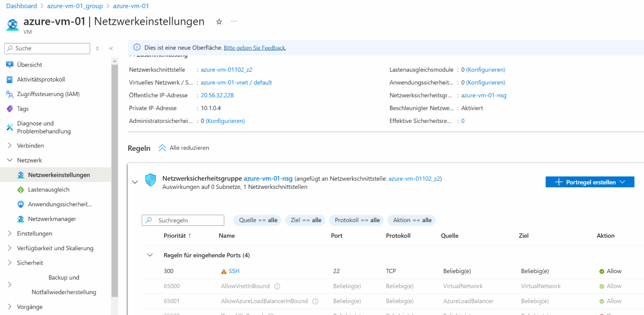This screenshot has width=644, height=315.
Task: Open Aktivitätsprotokoll from the sidebar
Action: (41, 79)
